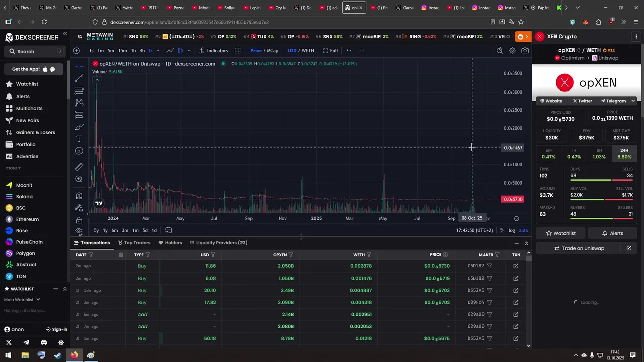644x362 pixels.
Task: Open the Main Watchlist dropdown
Action: pos(22,300)
